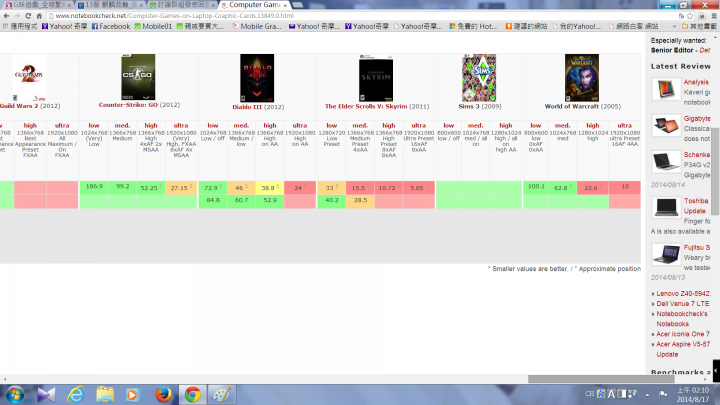Open File Explorer folder in taskbar
The width and height of the screenshot is (720, 405).
(x=105, y=395)
